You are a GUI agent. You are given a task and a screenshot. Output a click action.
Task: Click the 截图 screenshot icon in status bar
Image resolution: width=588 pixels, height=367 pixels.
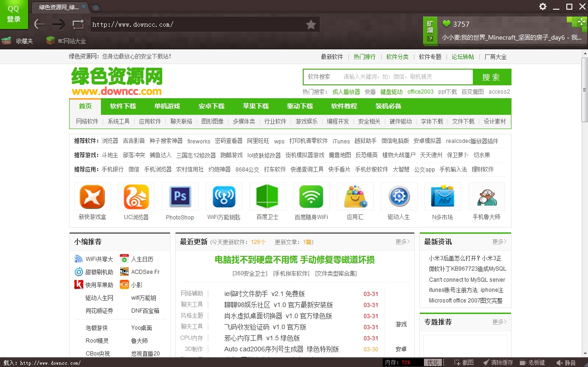click(464, 362)
